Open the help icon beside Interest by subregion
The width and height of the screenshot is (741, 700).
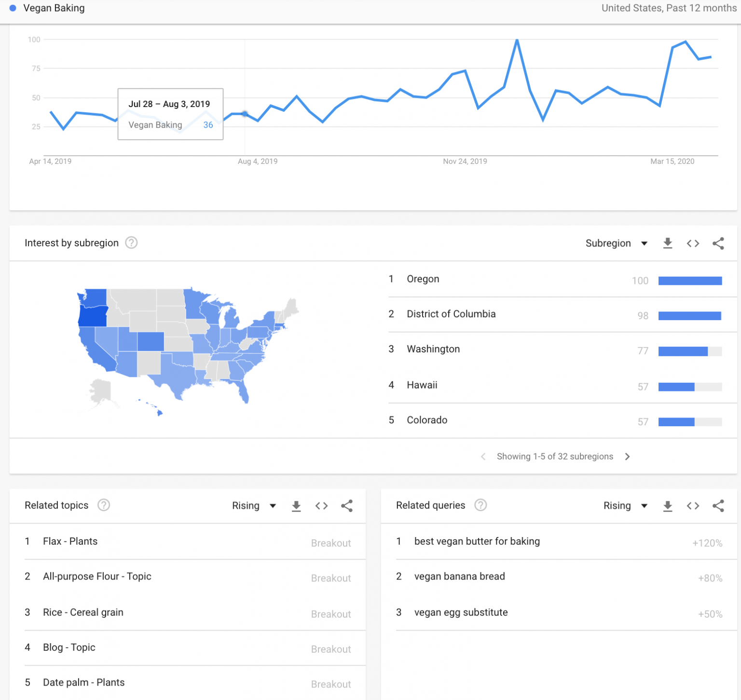click(x=131, y=243)
